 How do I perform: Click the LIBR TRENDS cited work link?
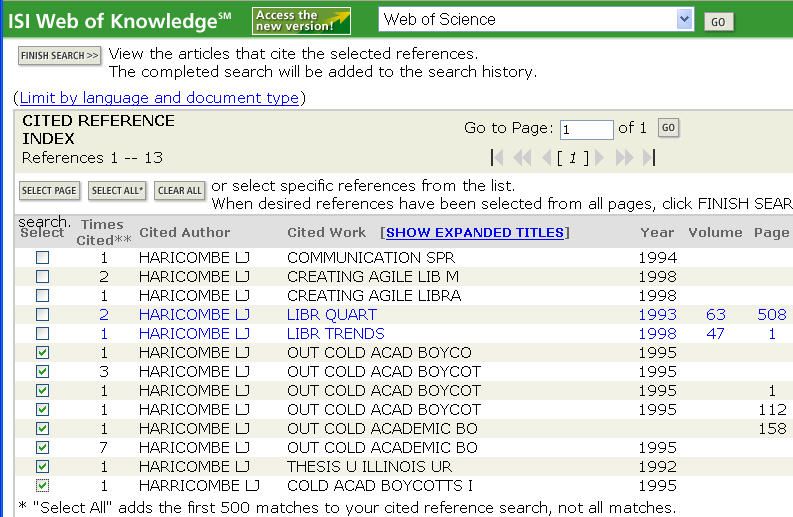[x=336, y=333]
